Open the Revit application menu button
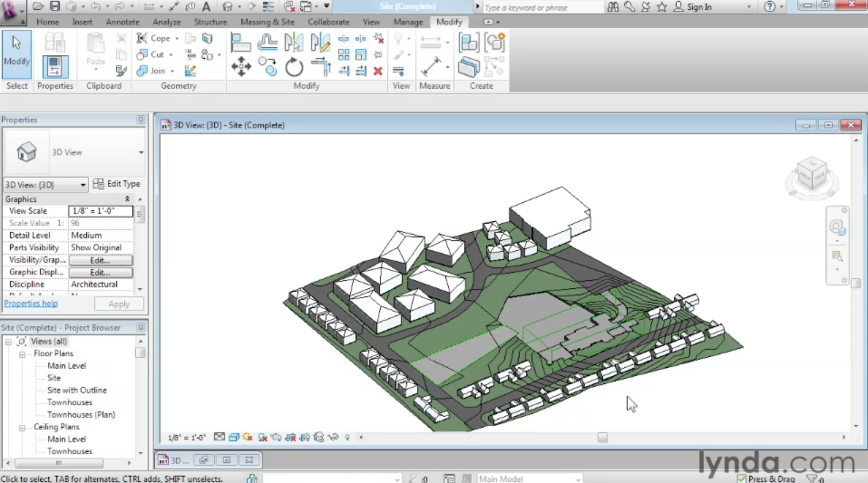868x483 pixels. tap(12, 12)
